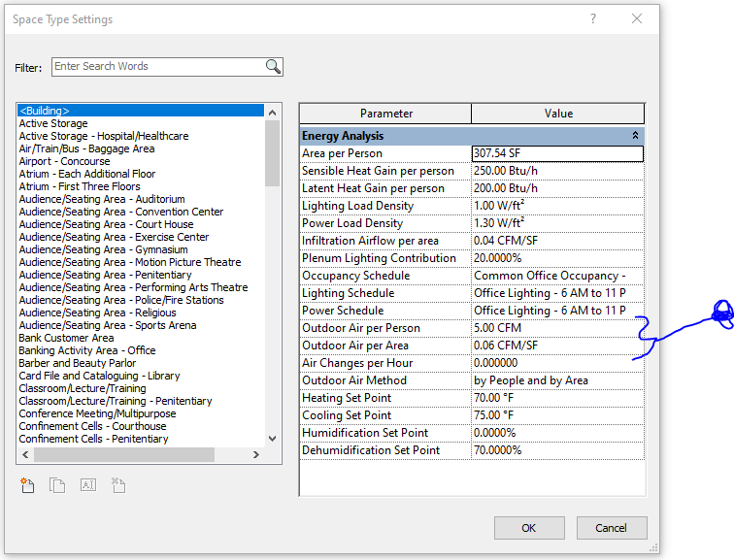Click Plenum Lighting Contribution value 20.0000%
This screenshot has height=560, width=734.
point(557,258)
